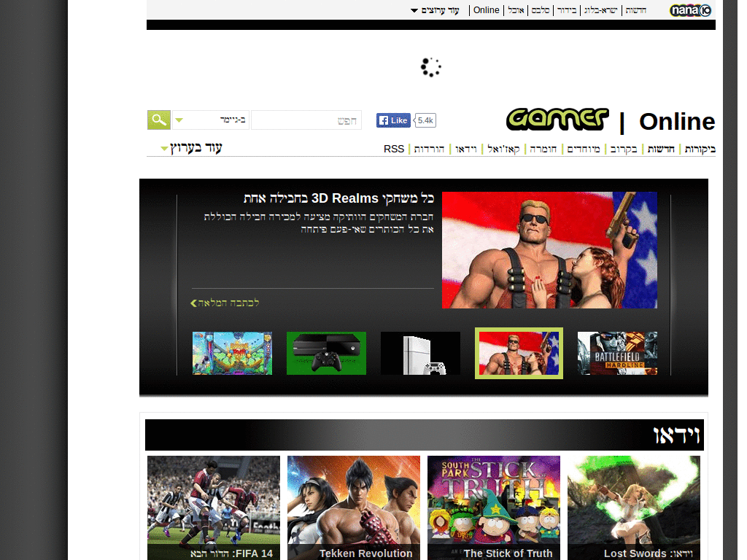Select the colorful puzzle game thumbnail
This screenshot has height=560, width=747.
[233, 354]
